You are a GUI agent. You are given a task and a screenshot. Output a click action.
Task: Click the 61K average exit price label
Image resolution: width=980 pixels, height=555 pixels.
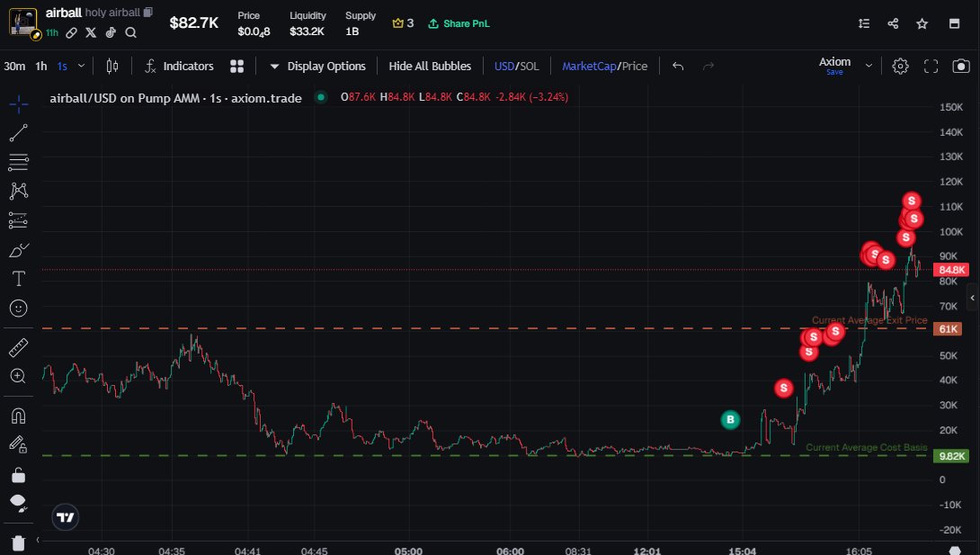(948, 328)
